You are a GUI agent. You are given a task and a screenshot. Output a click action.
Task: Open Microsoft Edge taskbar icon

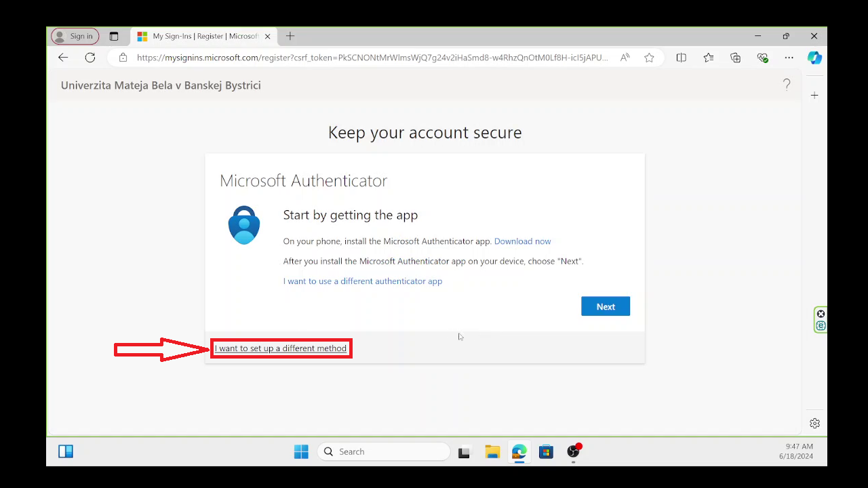pyautogui.click(x=519, y=451)
